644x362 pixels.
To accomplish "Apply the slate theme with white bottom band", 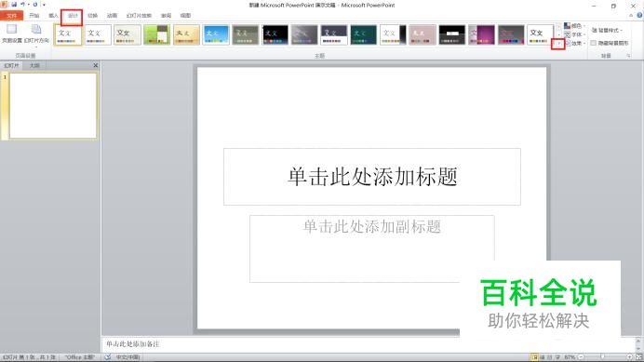I will tap(334, 34).
